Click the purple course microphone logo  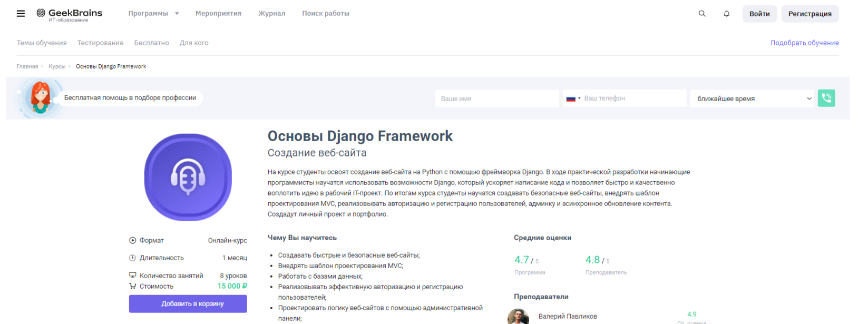[188, 177]
